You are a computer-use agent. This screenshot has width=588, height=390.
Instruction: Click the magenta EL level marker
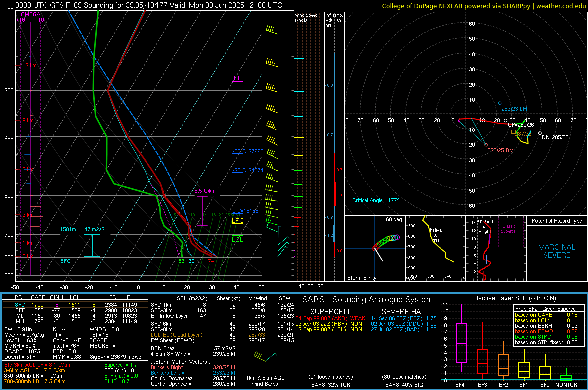[x=237, y=78]
